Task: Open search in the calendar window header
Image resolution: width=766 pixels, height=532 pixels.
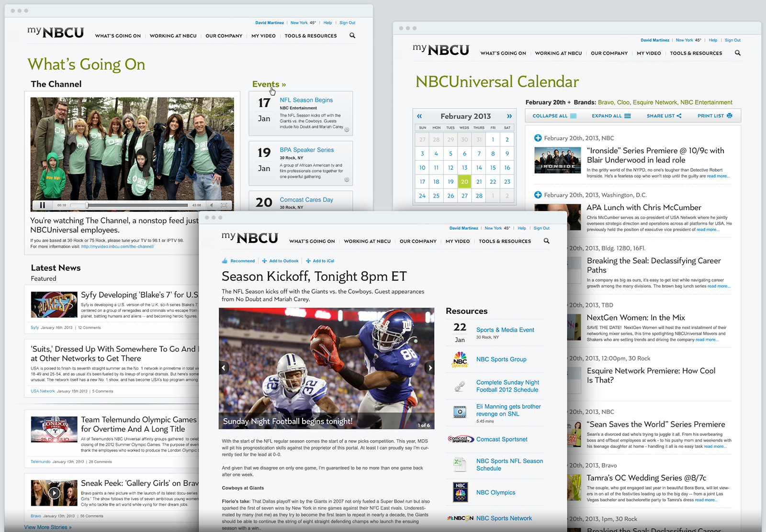Action: click(x=737, y=53)
